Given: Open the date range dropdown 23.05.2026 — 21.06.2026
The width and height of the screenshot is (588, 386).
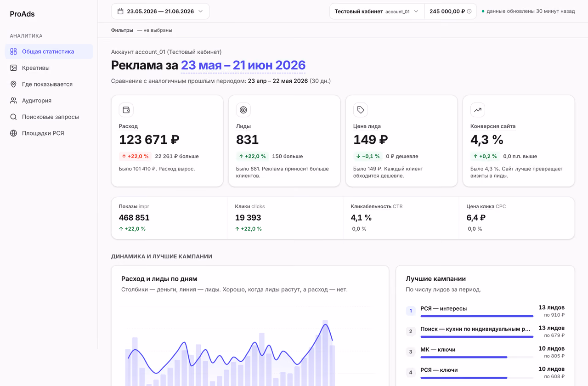Looking at the screenshot, I should click(x=160, y=11).
